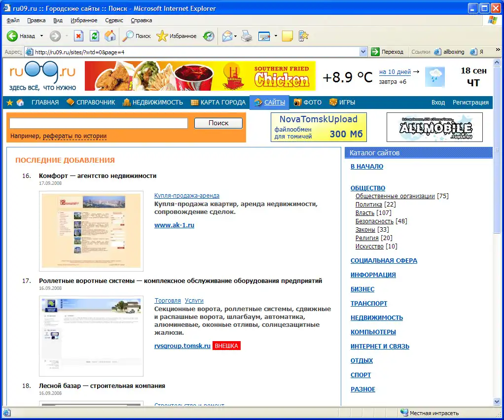Click the rain cloud weather icon

tap(436, 76)
